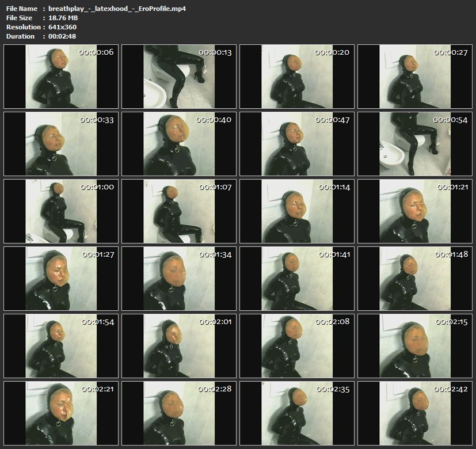This screenshot has height=449, width=476.
Task: Select the thumbnail at 00:02:21
Action: [x=60, y=413]
